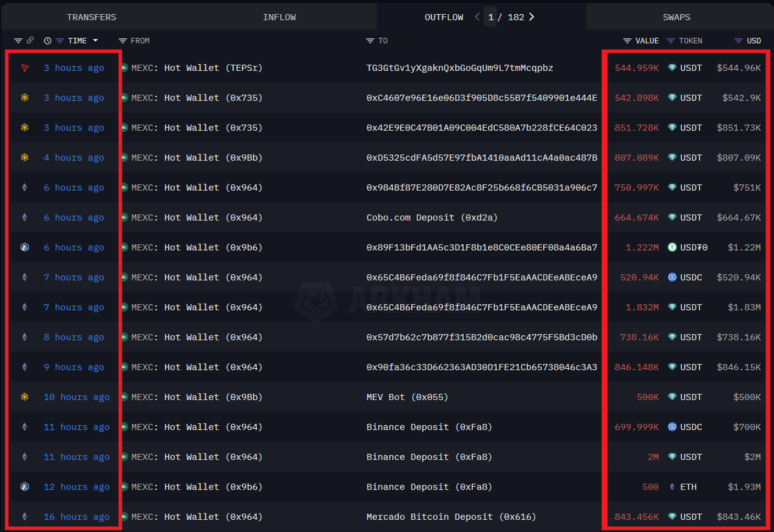Open the TO column filter
This screenshot has width=774, height=532.
point(370,41)
